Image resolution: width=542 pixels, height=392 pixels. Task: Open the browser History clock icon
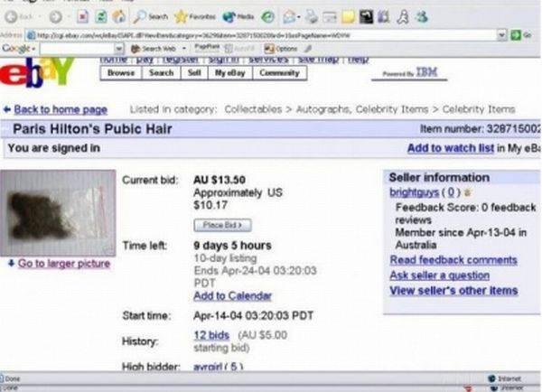[268, 16]
